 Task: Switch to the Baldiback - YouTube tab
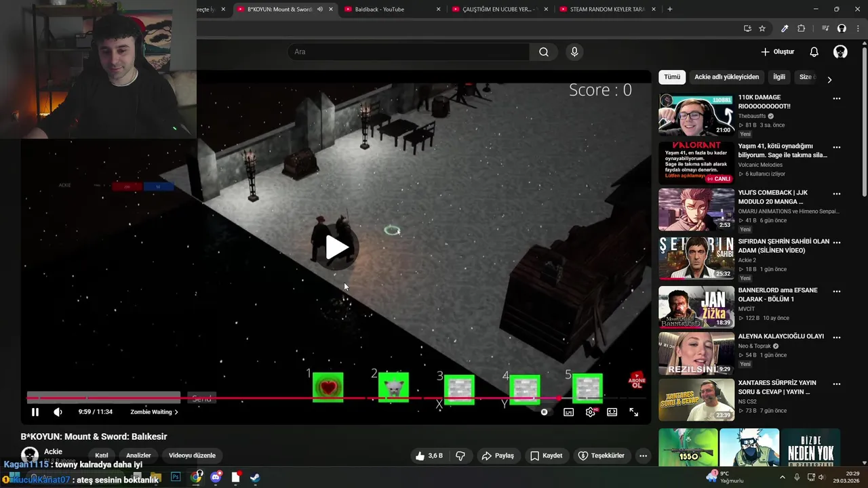[x=393, y=9]
